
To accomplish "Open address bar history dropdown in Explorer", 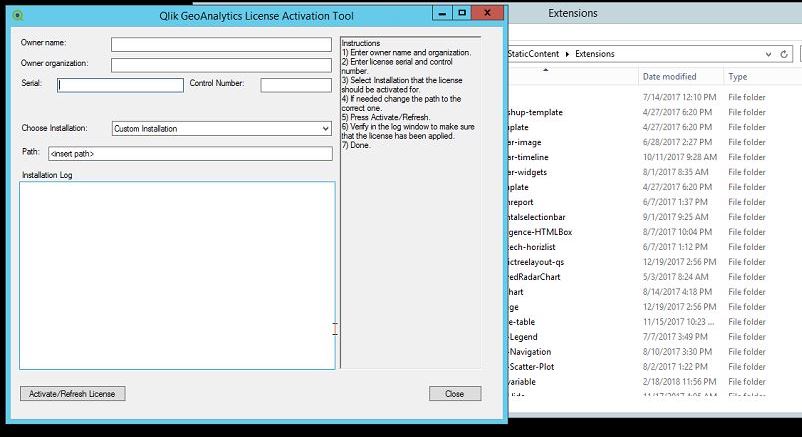I will click(768, 54).
